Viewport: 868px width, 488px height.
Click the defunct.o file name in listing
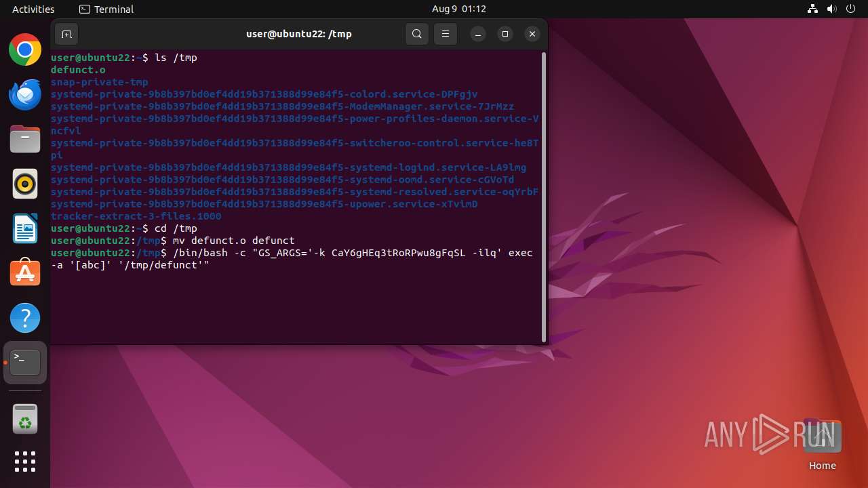pos(78,70)
